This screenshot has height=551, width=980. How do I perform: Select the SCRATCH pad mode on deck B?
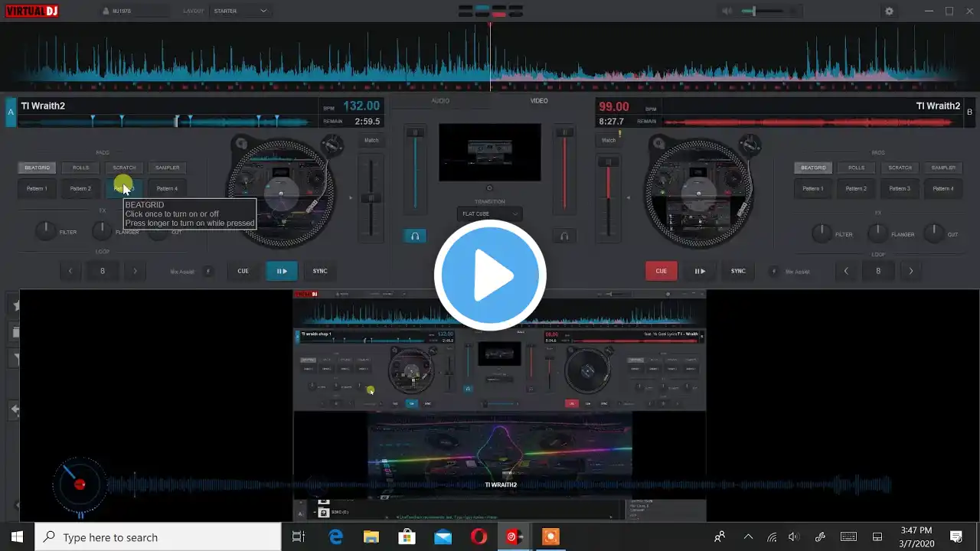point(900,168)
